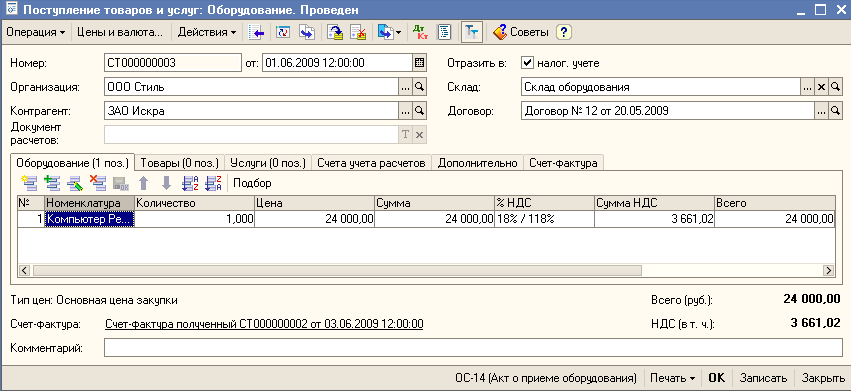Open the Счета учета расчетов tab
The width and height of the screenshot is (851, 391).
coord(372,162)
